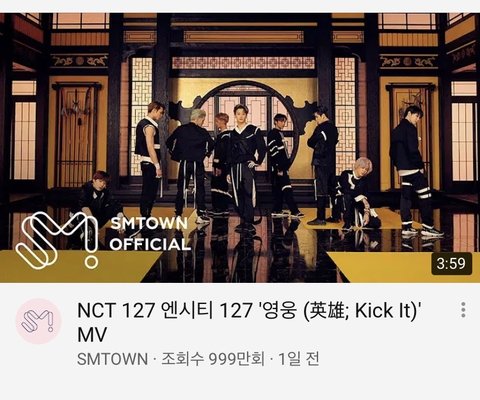Open the three-dot more options menu
This screenshot has height=400, width=480.
click(x=463, y=310)
